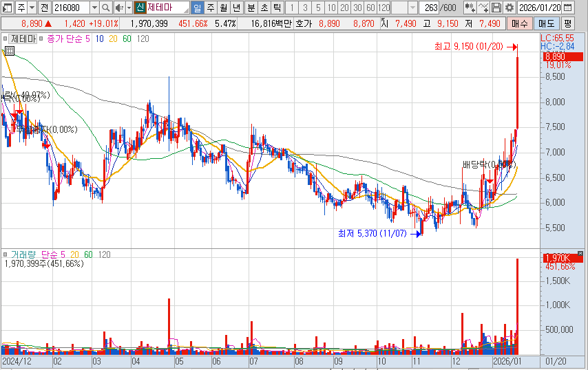This screenshot has height=370, width=588.
Task: Click the green 신 badge icon
Action: 140,7
